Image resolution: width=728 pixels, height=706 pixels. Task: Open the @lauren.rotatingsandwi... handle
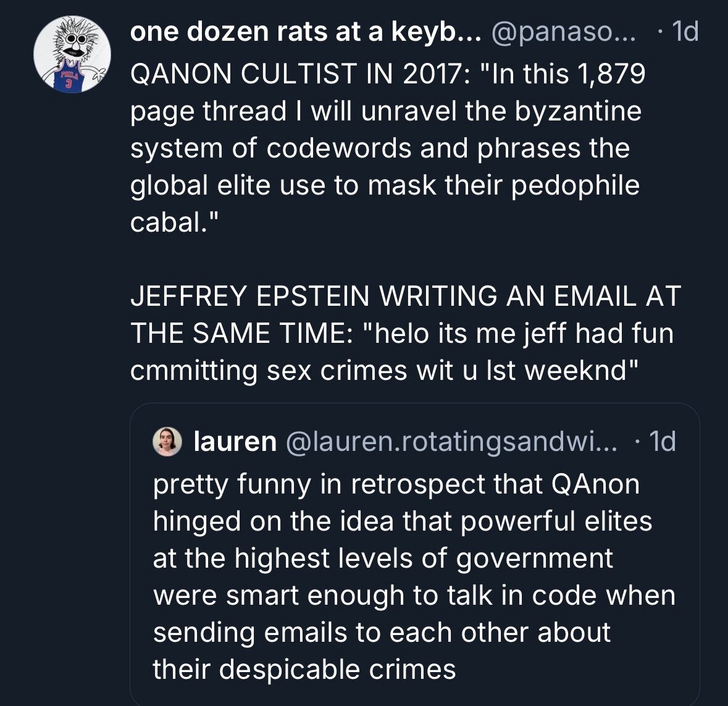pyautogui.click(x=454, y=442)
